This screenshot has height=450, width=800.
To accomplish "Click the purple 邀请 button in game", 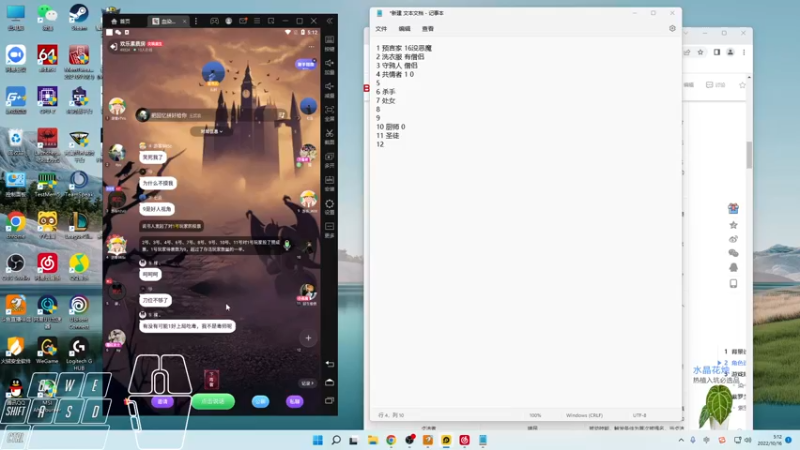I will coord(162,402).
